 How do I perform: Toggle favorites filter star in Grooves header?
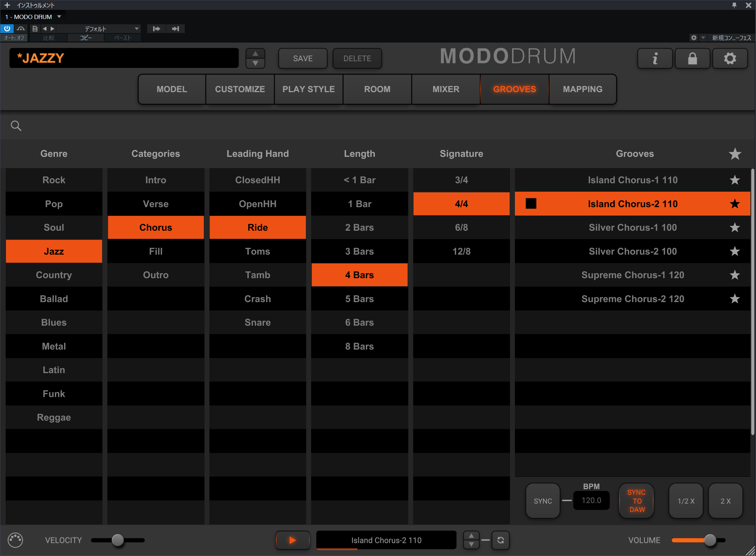click(x=735, y=154)
